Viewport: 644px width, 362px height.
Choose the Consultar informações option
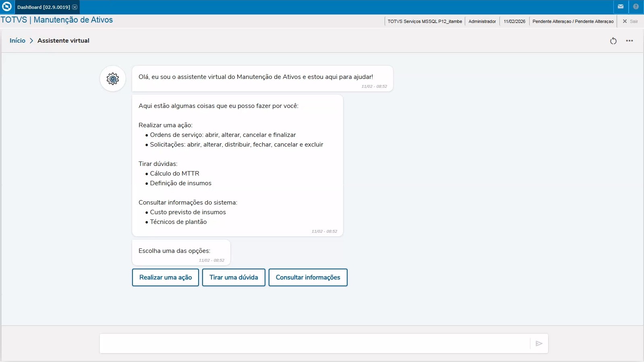tap(308, 277)
